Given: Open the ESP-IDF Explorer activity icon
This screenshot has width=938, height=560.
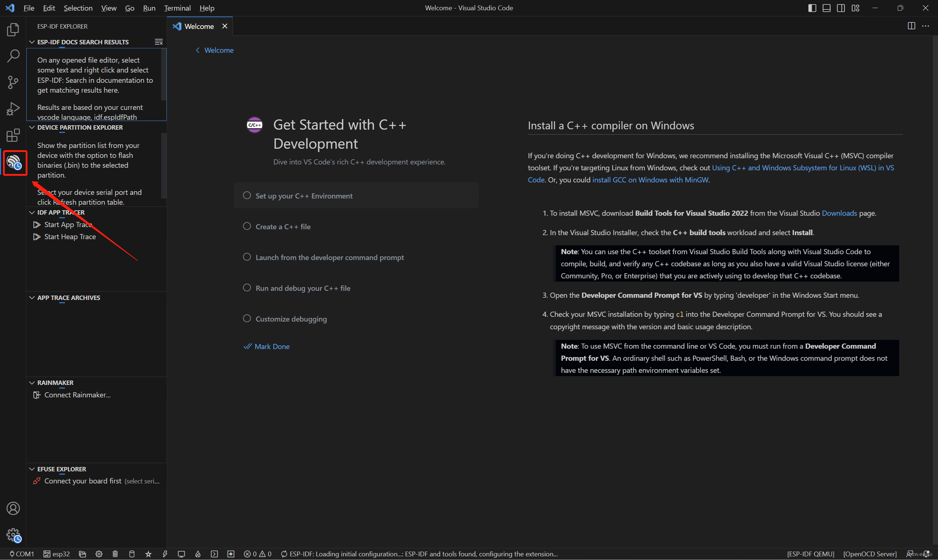Looking at the screenshot, I should click(14, 163).
